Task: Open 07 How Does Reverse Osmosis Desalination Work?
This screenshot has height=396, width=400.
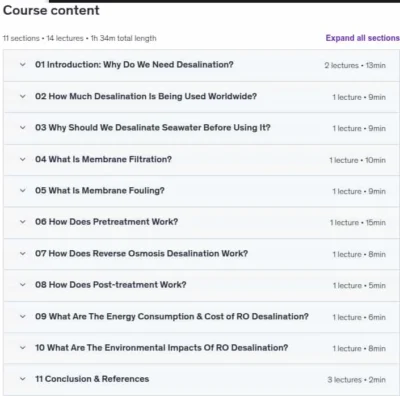Action: 141,254
